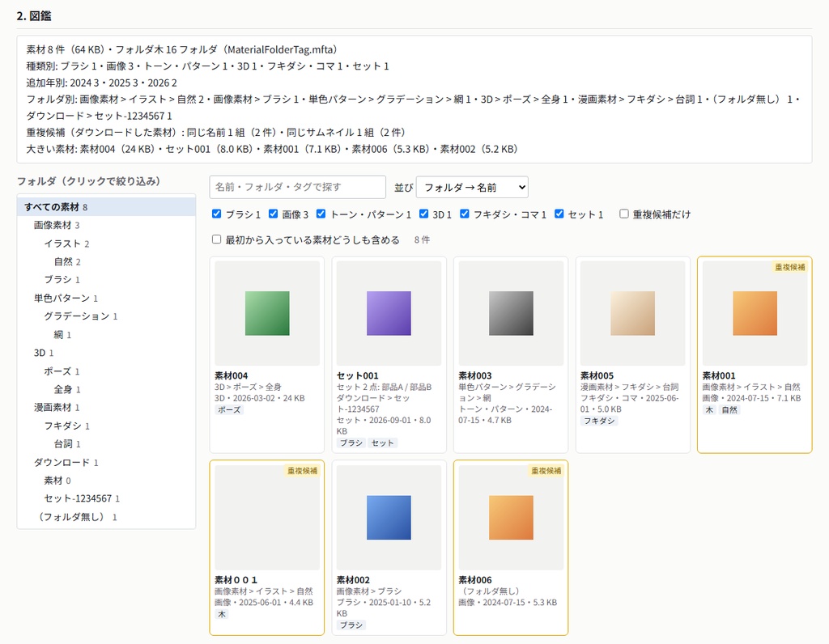829x644 pixels.
Task: Filter by the ダウンロード folder
Action: click(x=106, y=462)
